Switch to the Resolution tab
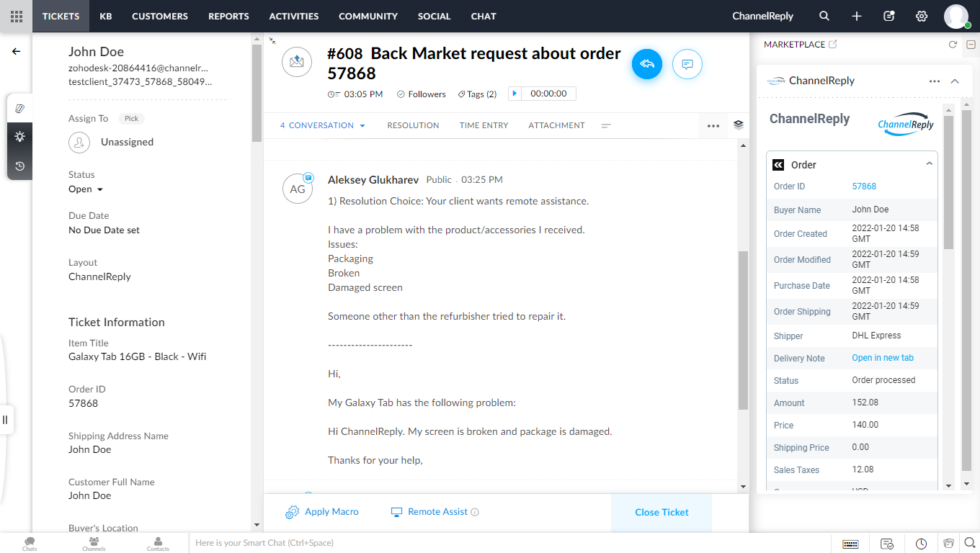 pyautogui.click(x=413, y=125)
